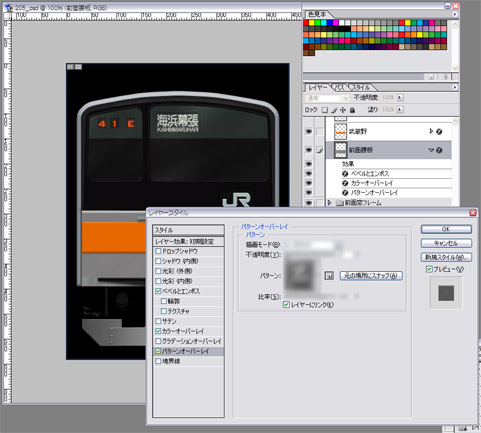Select the 色見本 tab
481x433 pixels.
click(316, 14)
